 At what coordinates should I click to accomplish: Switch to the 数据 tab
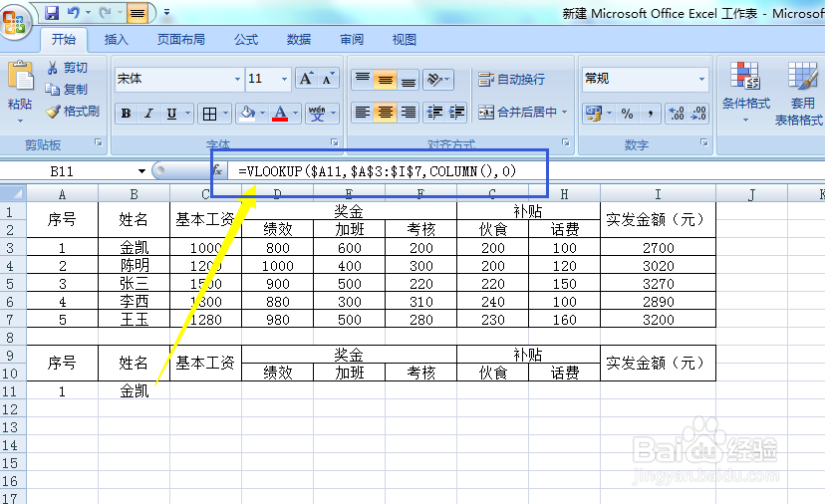(299, 40)
